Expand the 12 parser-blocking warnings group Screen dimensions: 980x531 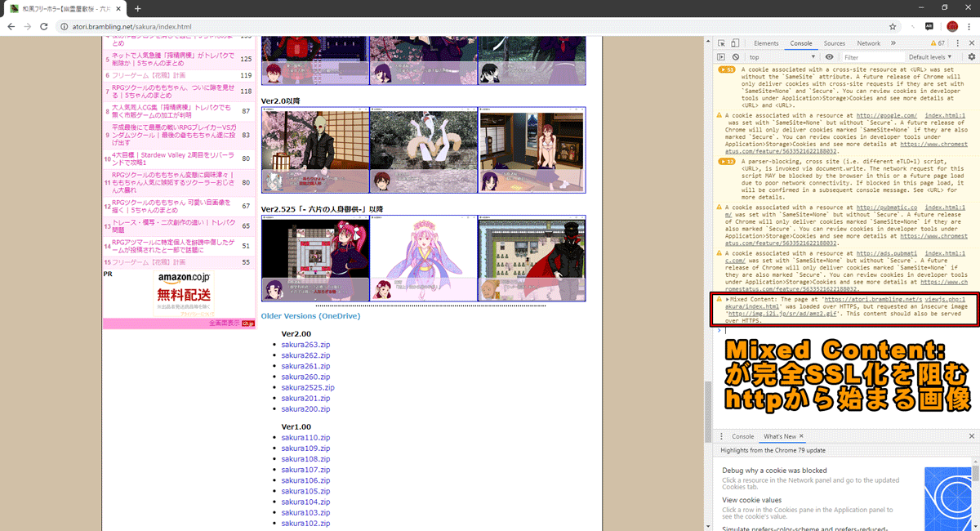(726, 162)
